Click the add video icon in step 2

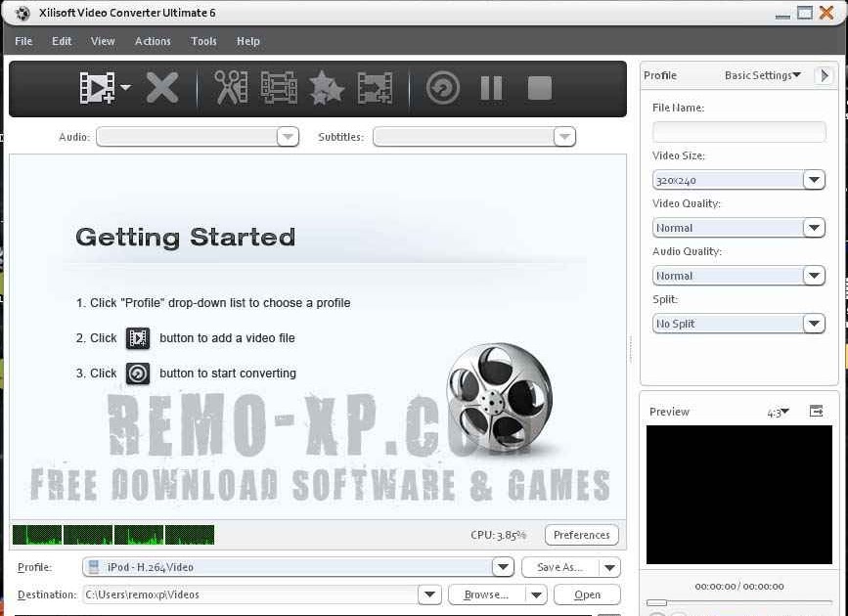tap(138, 338)
